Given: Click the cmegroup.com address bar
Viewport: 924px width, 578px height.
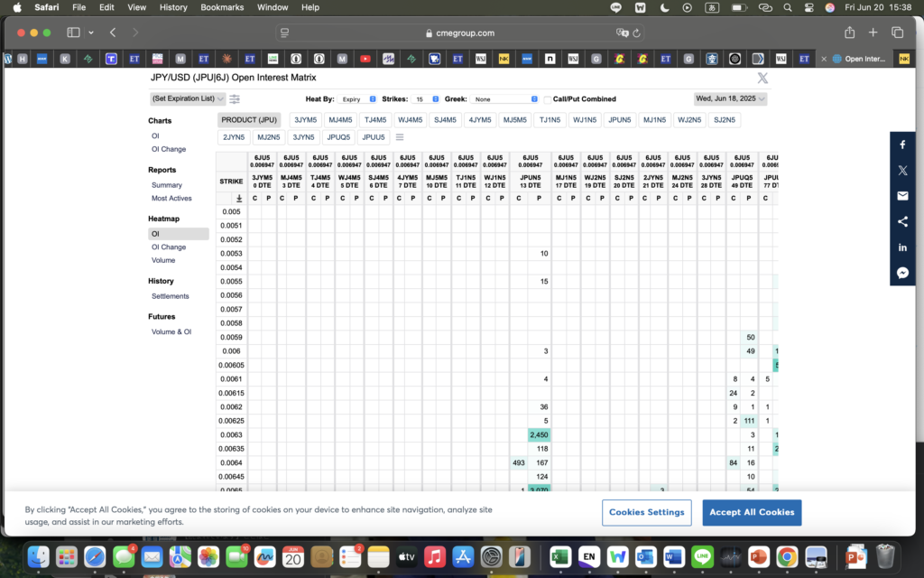Looking at the screenshot, I should coord(460,33).
